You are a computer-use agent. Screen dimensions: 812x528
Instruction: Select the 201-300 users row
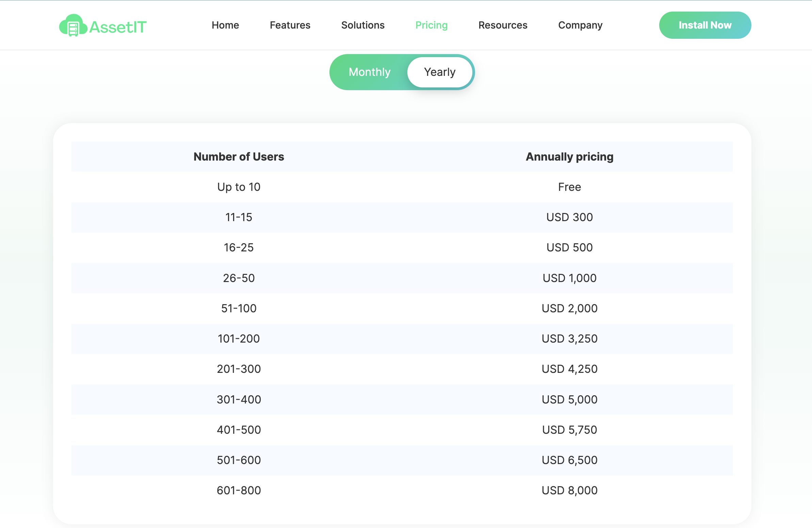[239, 369]
